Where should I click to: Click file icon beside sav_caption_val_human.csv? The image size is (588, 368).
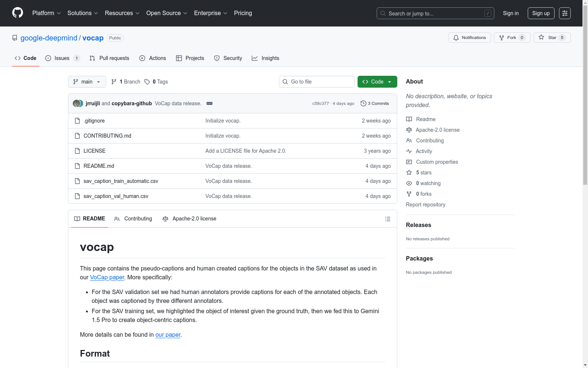click(77, 196)
